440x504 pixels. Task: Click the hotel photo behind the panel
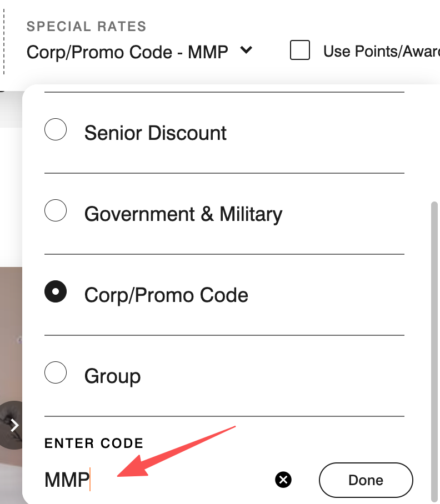point(10,333)
